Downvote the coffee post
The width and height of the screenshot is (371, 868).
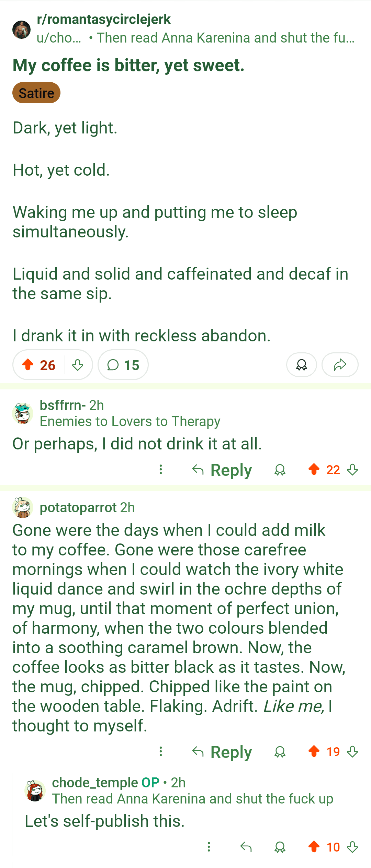(78, 365)
